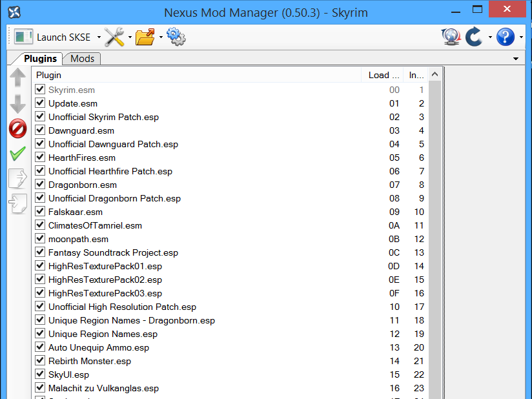Image resolution: width=532 pixels, height=399 pixels.
Task: Click the move plugin down arrow
Action: tap(18, 103)
